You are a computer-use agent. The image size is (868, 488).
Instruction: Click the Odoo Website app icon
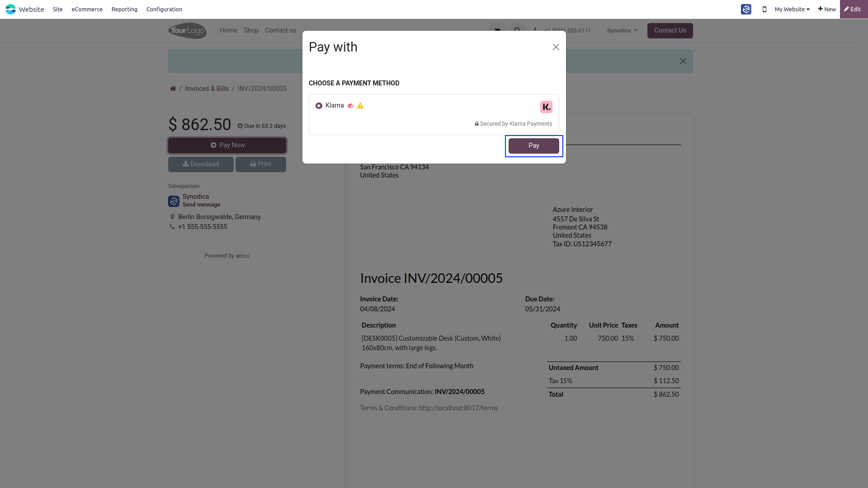[10, 9]
